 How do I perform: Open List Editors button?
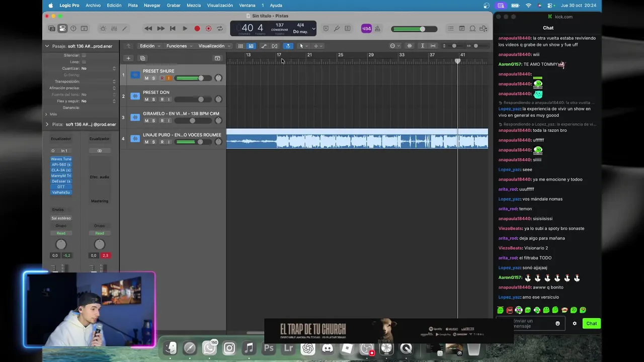point(451,29)
